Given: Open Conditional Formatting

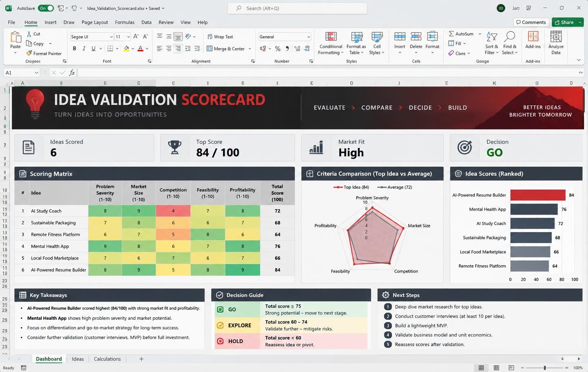Looking at the screenshot, I should (331, 43).
